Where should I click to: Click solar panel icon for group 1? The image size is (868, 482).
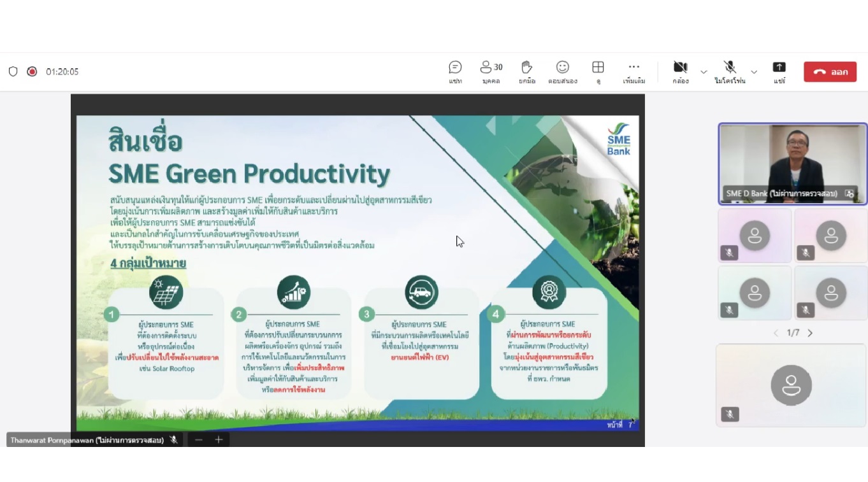tap(166, 292)
